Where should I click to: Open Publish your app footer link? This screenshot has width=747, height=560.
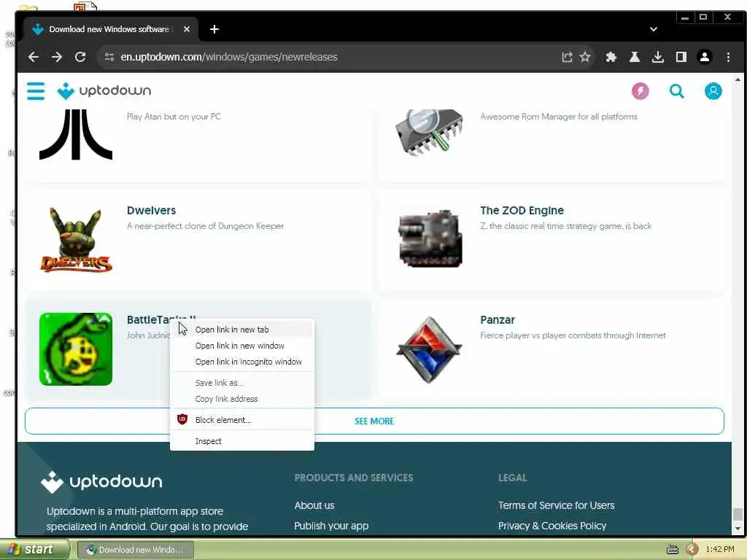tap(331, 526)
